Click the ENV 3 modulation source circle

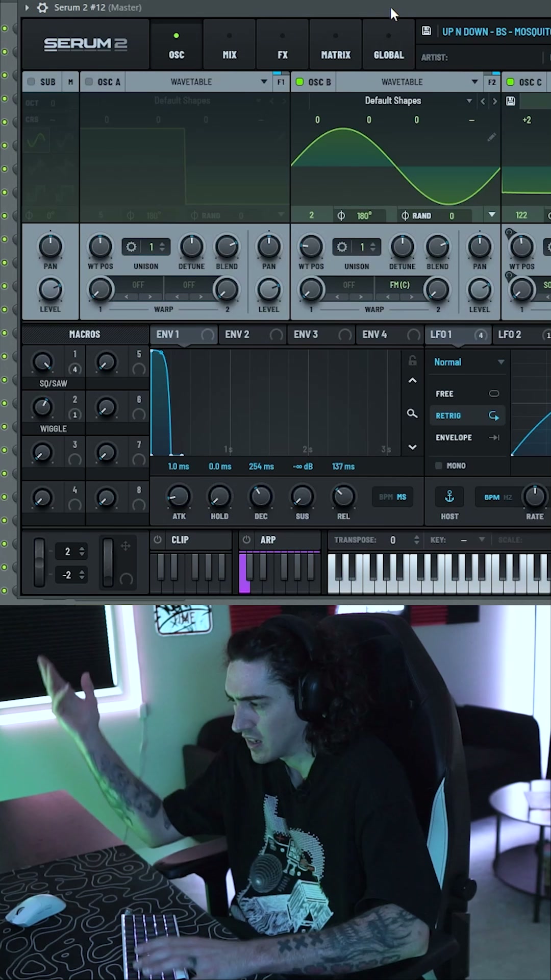point(345,335)
